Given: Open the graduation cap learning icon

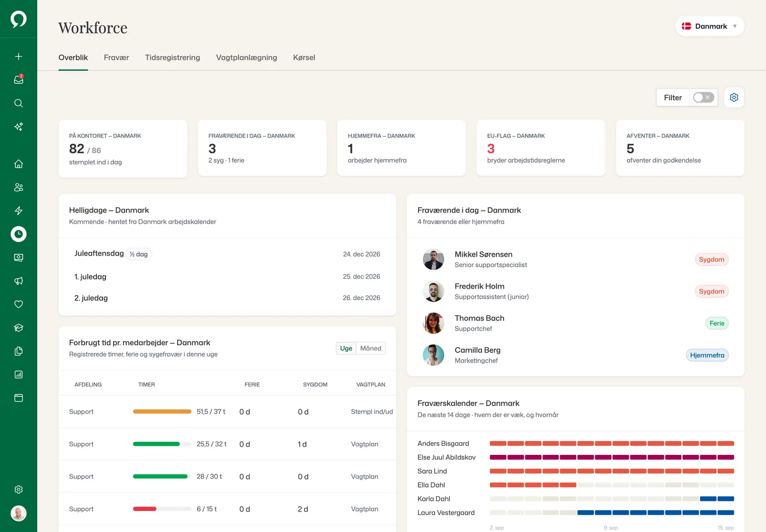Looking at the screenshot, I should pyautogui.click(x=19, y=328).
